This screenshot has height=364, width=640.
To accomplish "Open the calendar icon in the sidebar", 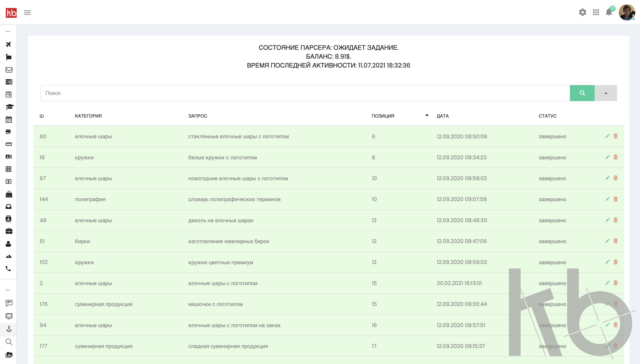I will pos(9,120).
